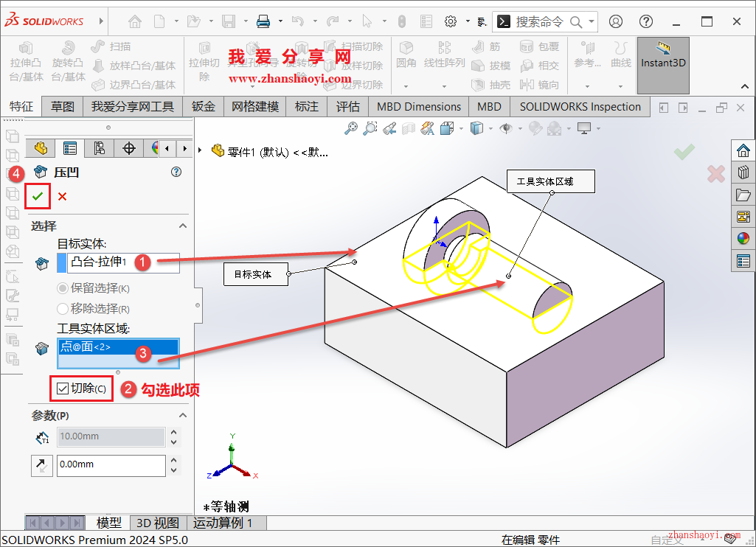Select the Zoom to Fit tool
756x547 pixels.
point(350,128)
